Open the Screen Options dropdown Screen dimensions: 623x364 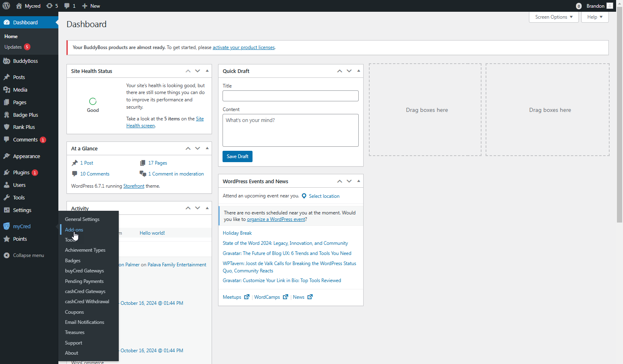(x=553, y=17)
